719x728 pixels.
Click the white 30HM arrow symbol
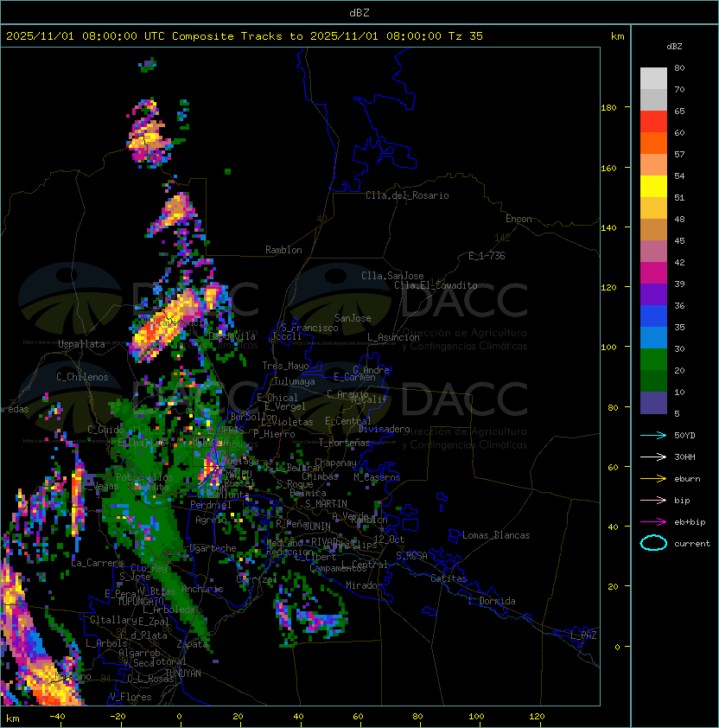pos(653,457)
